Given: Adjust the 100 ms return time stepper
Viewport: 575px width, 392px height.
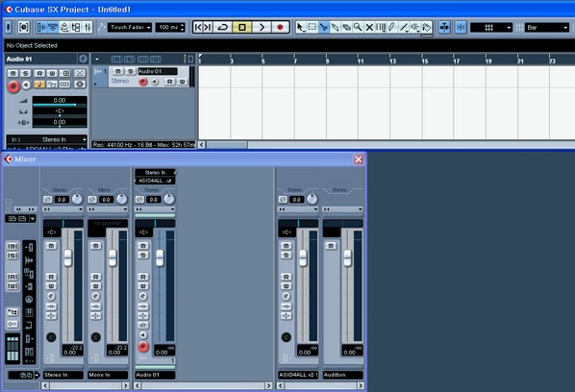Looking at the screenshot, I should [183, 27].
